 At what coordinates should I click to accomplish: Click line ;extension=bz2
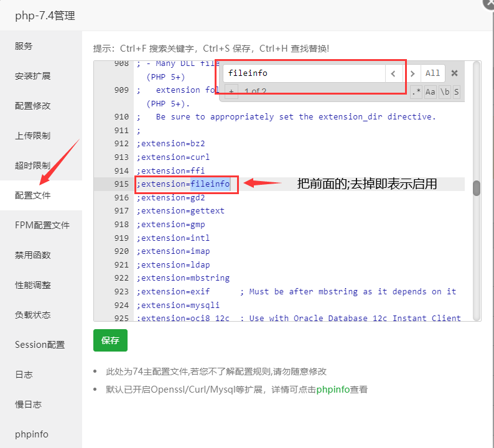click(170, 144)
